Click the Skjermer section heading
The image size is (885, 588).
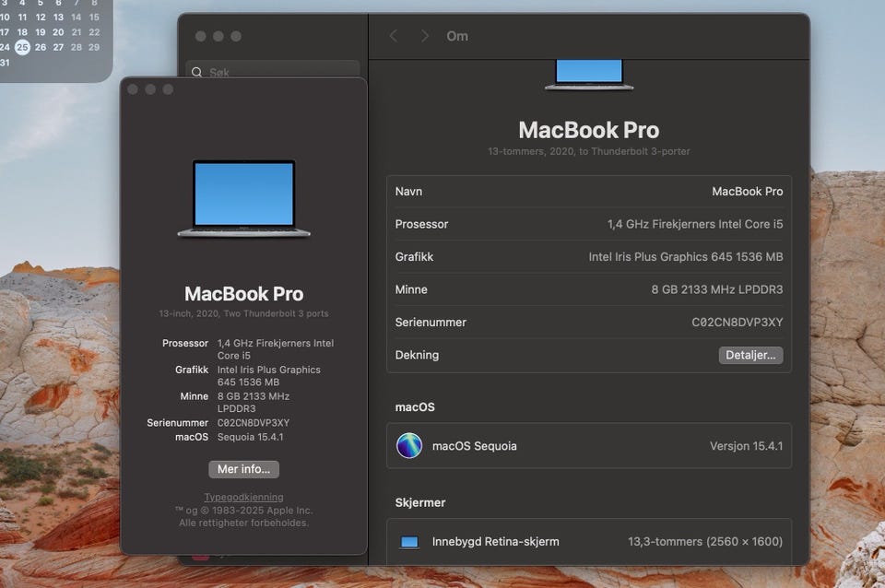pyautogui.click(x=420, y=502)
